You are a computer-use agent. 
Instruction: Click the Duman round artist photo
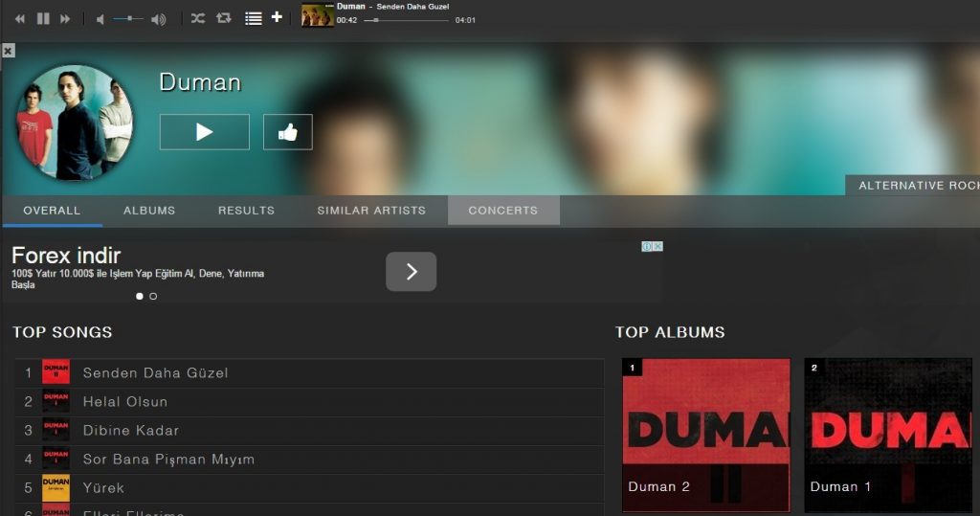(75, 123)
